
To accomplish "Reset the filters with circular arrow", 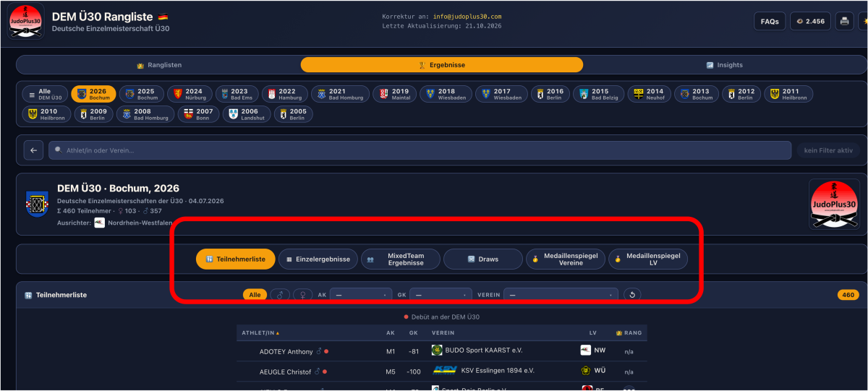I will coord(632,295).
